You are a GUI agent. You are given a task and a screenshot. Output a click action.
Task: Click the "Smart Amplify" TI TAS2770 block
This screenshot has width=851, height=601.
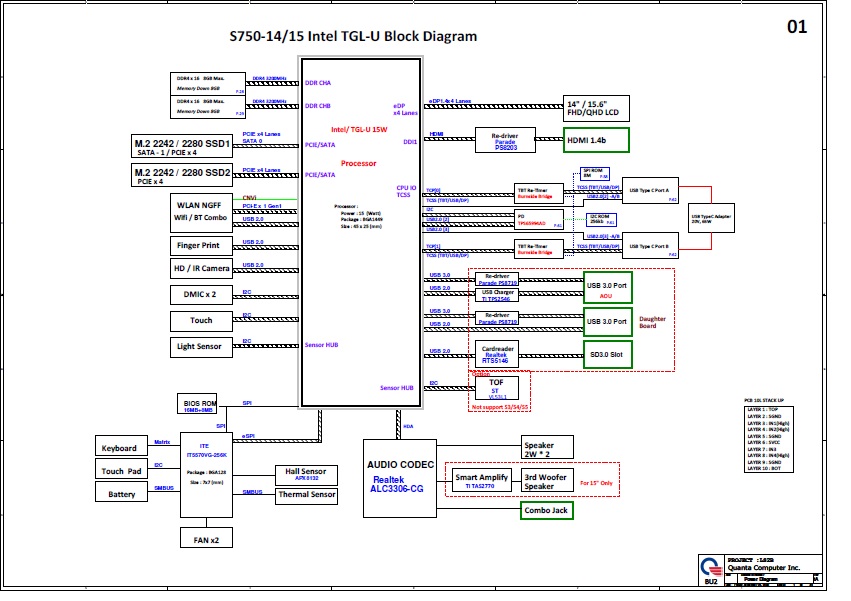[x=481, y=480]
